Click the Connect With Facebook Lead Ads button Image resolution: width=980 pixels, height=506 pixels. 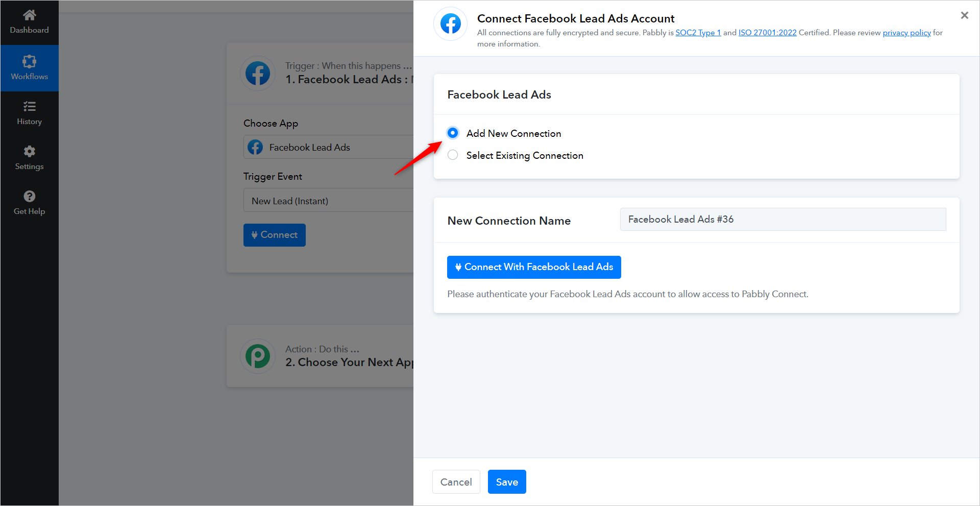(534, 267)
